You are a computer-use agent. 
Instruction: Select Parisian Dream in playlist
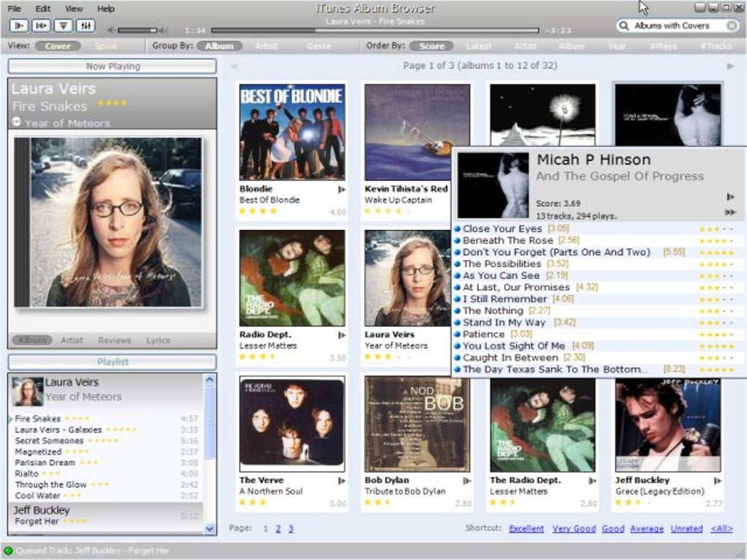pyautogui.click(x=105, y=463)
